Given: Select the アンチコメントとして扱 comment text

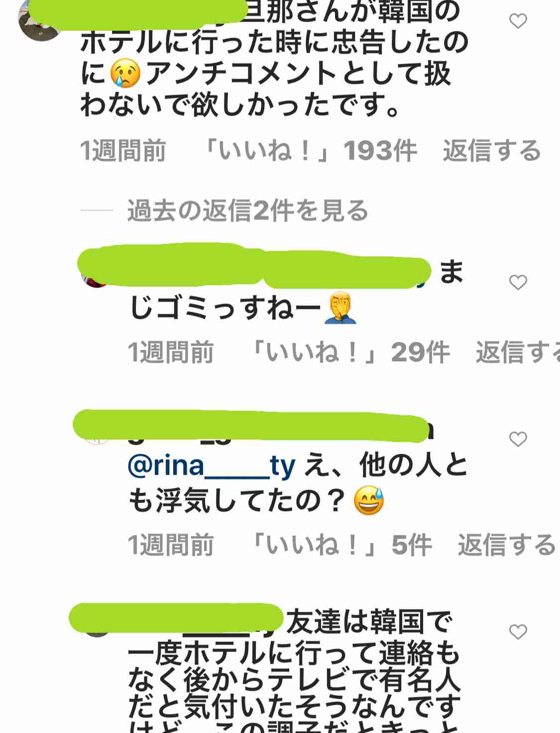Looking at the screenshot, I should click(298, 74).
